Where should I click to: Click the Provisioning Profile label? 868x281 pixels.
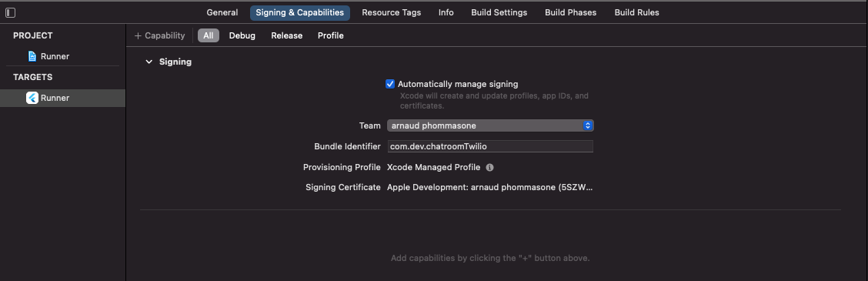coord(342,167)
